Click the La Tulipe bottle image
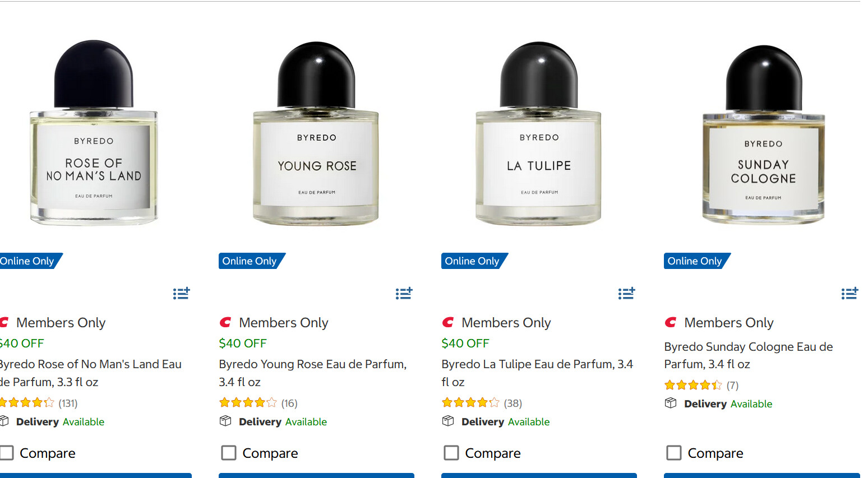 [539, 134]
